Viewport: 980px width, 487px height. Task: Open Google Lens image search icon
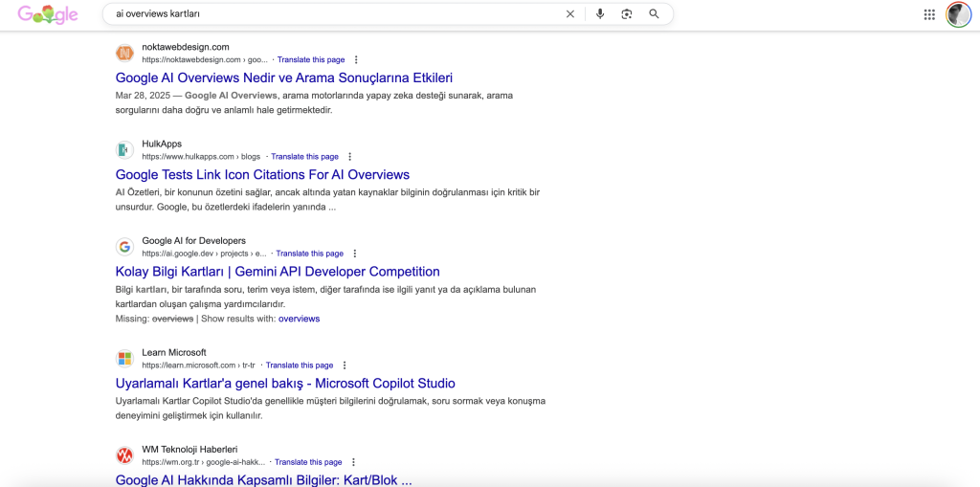(x=627, y=14)
